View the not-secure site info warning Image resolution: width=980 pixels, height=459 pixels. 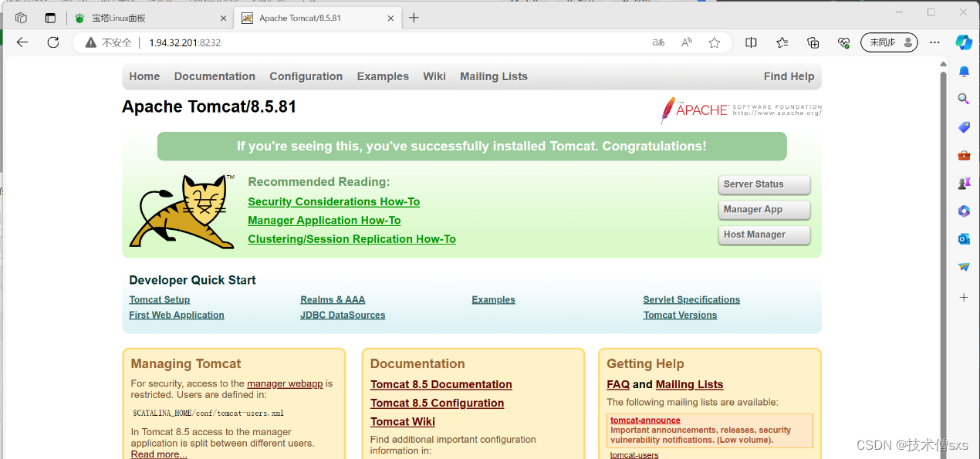[x=109, y=42]
